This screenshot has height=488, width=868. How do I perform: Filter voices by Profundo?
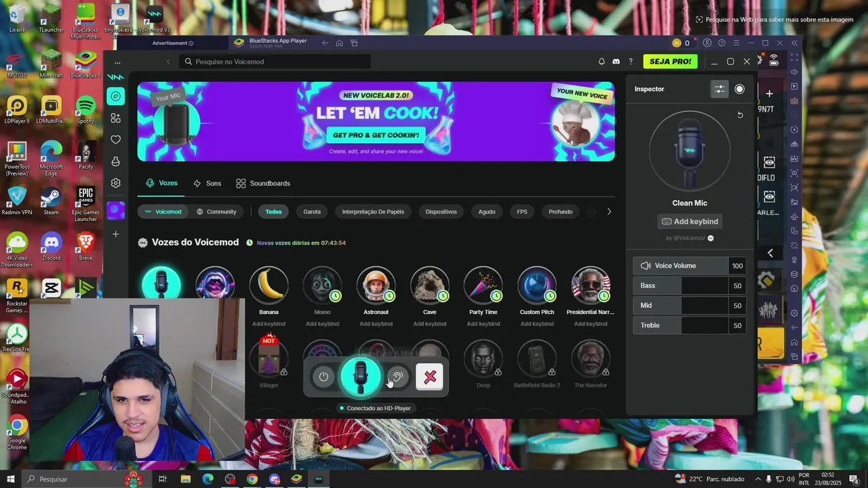coord(561,211)
